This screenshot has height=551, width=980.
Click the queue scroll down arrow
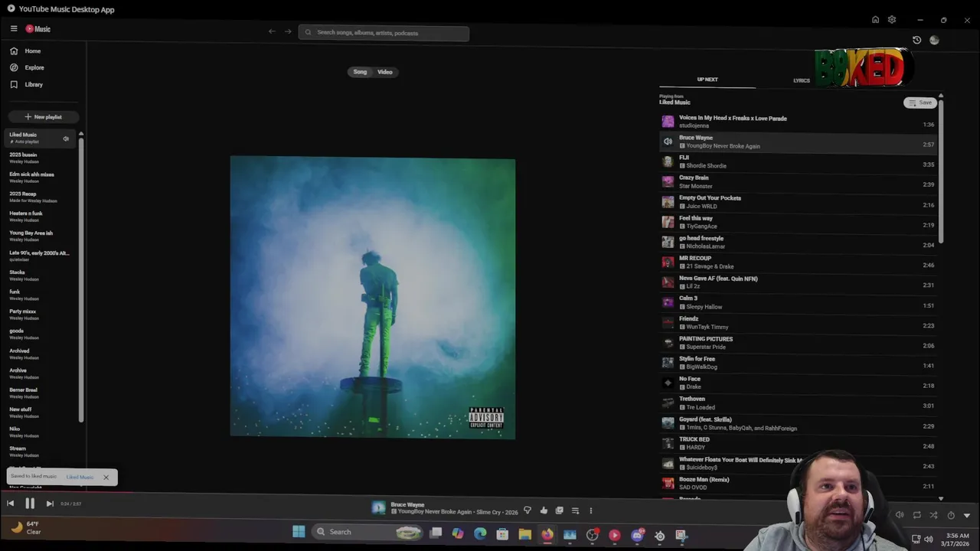click(x=941, y=498)
